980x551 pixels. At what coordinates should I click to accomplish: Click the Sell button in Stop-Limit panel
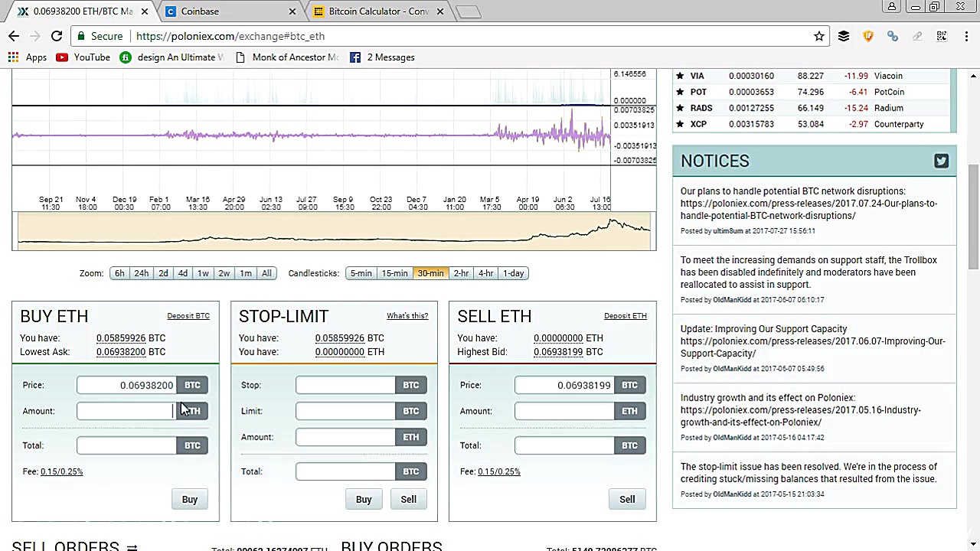pos(409,499)
